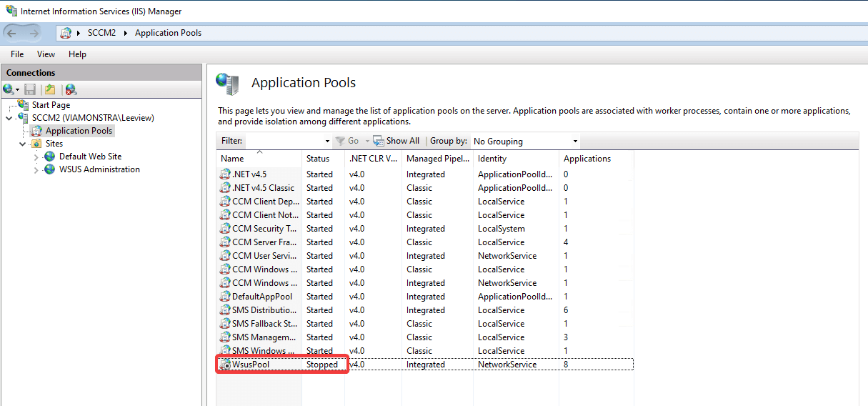Expand the WSUS Administration node
The width and height of the screenshot is (868, 406).
point(36,170)
